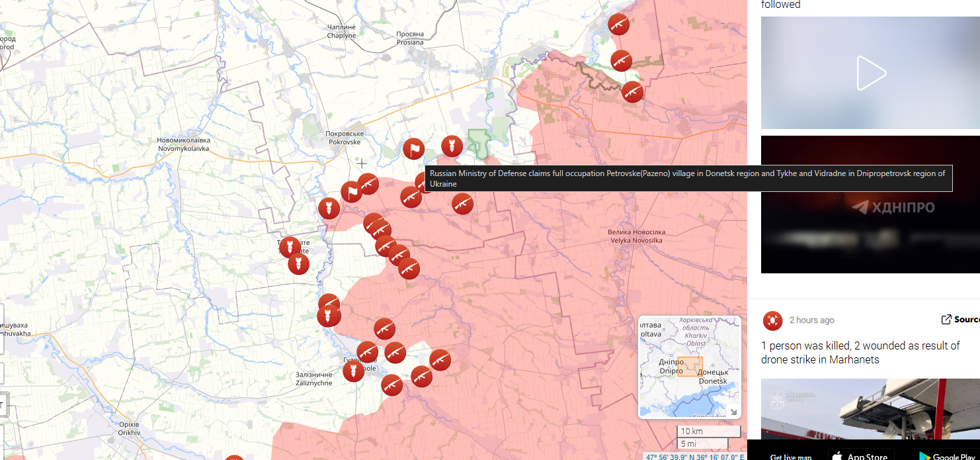Select the lowest rifle marker of the northeast cluster

[633, 91]
